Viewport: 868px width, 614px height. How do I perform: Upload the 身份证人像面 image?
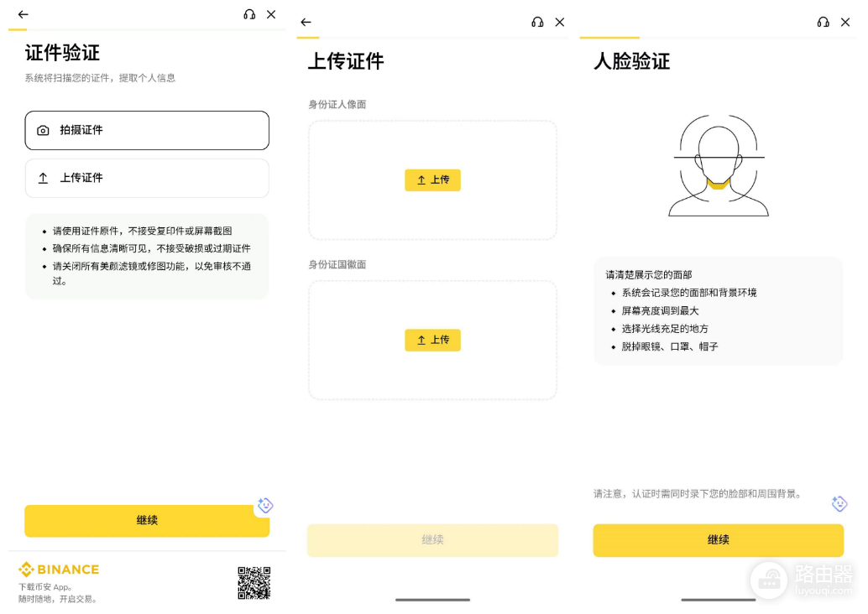point(432,180)
